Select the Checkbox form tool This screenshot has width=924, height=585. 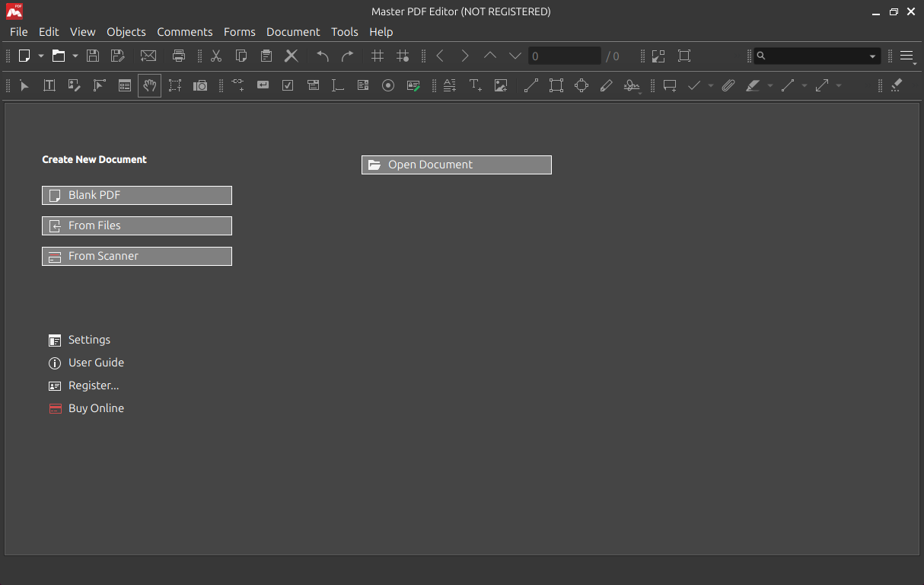[288, 86]
